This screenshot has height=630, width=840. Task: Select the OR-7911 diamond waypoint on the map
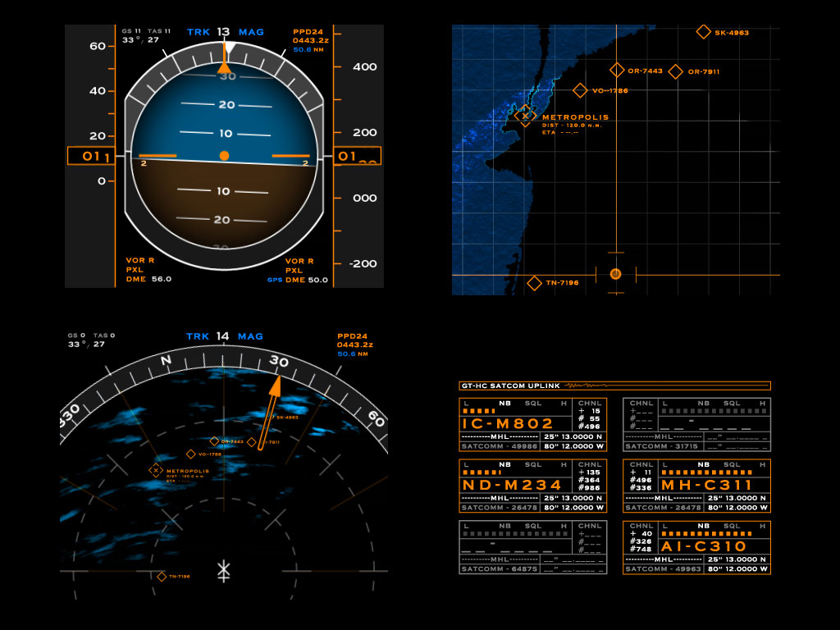pos(676,71)
